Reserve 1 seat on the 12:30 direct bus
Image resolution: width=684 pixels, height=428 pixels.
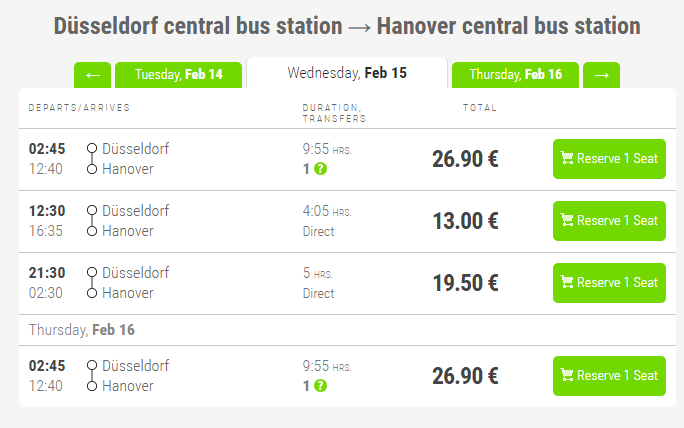[x=608, y=221]
